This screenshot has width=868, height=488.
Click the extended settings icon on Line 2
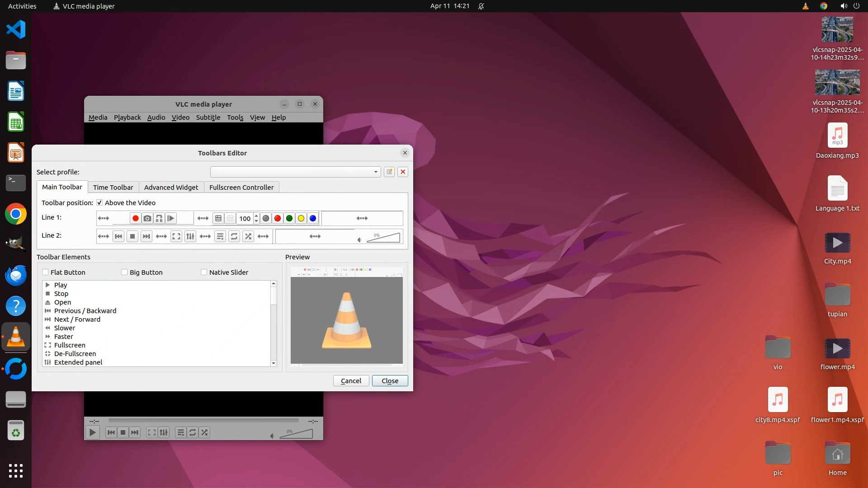(190, 236)
